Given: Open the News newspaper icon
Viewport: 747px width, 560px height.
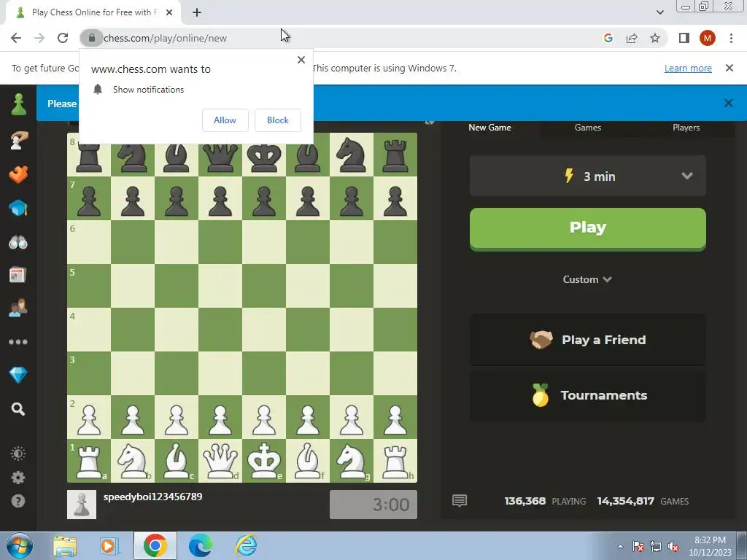Looking at the screenshot, I should (18, 275).
